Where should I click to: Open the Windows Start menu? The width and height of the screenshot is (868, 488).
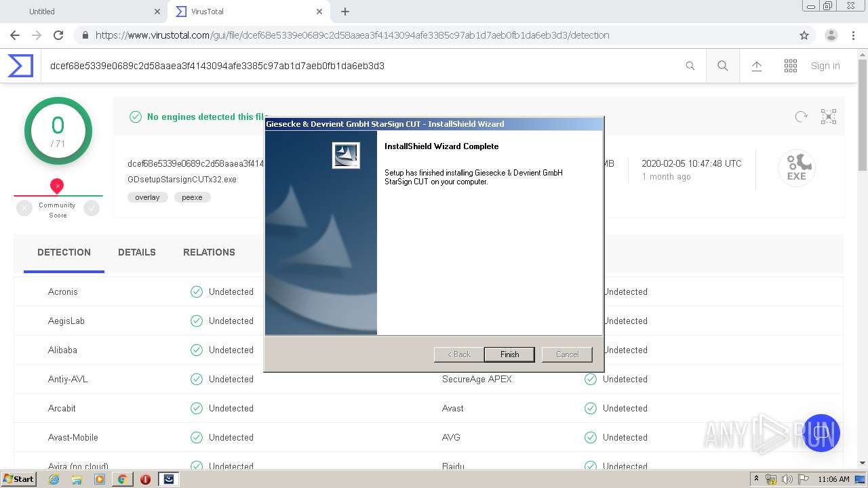pos(18,479)
